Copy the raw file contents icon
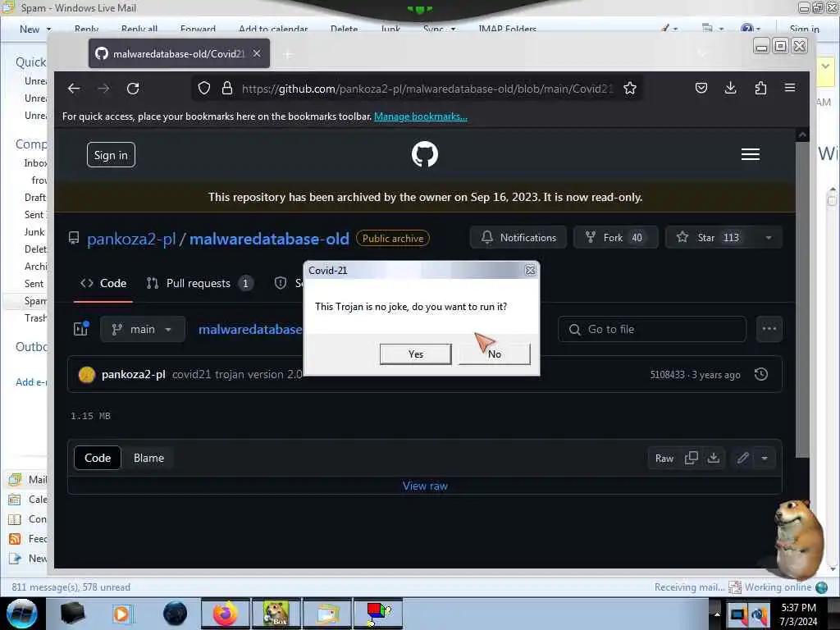The height and width of the screenshot is (630, 840). (691, 458)
